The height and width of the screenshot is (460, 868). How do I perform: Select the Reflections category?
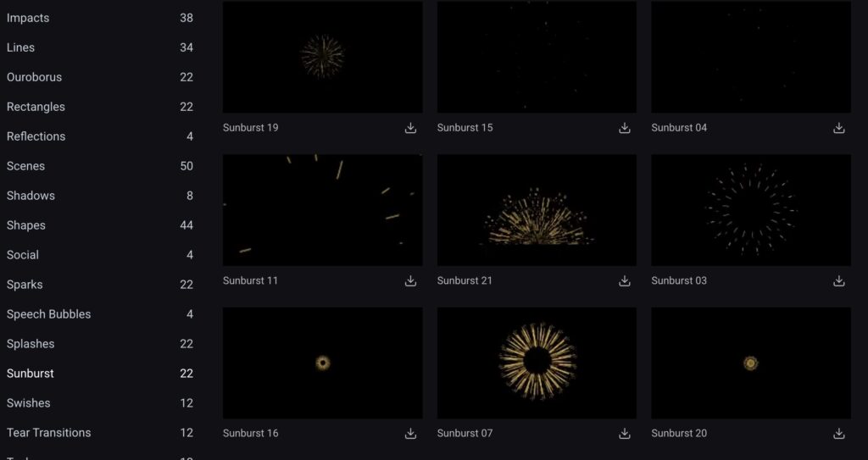[100, 136]
